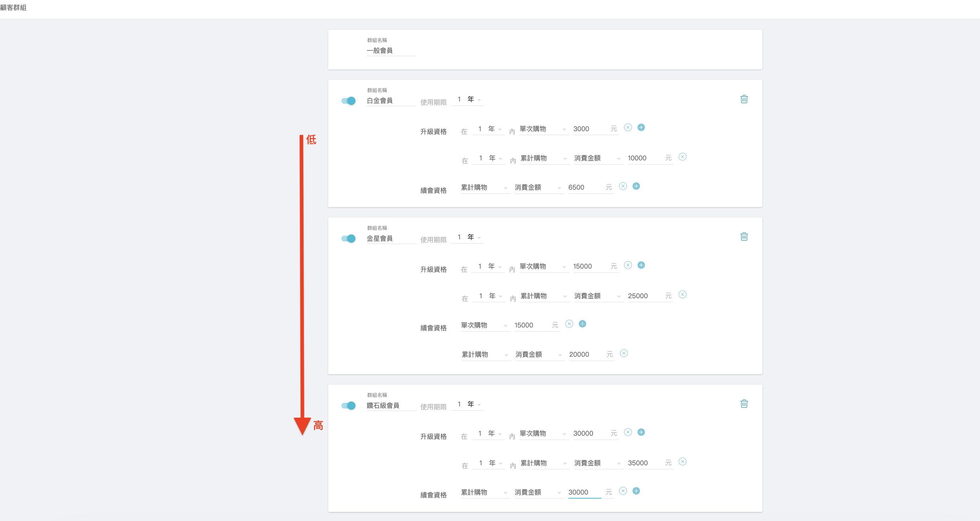Remove the 20000元 renewal condition row
The image size is (980, 521).
624,353
